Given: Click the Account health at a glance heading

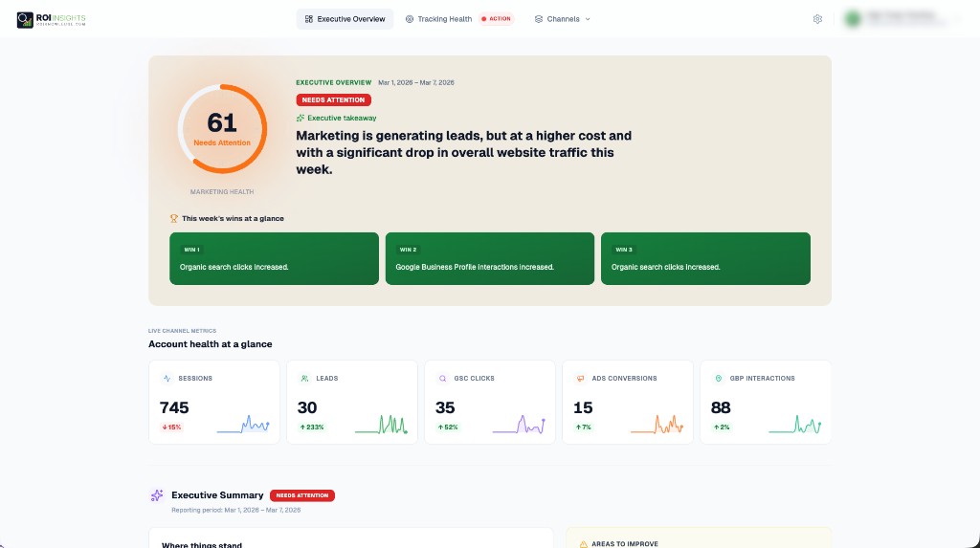Looking at the screenshot, I should [210, 344].
